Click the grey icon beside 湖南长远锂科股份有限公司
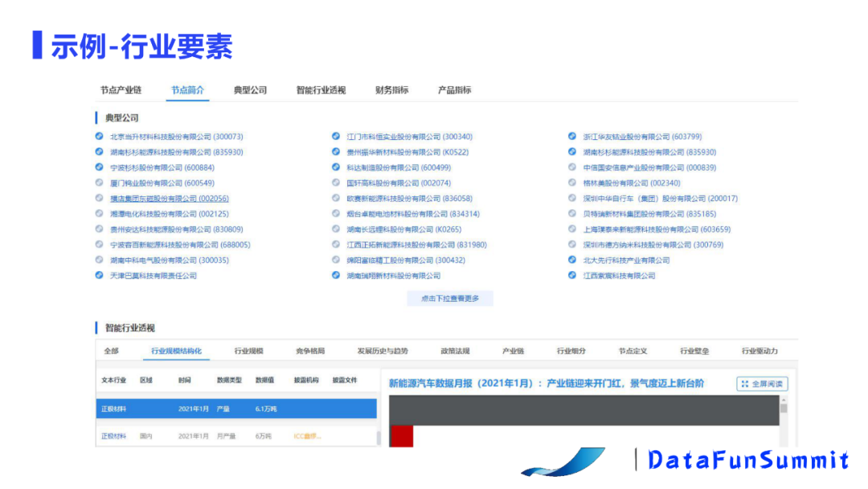The height and width of the screenshot is (489, 868). pos(335,228)
